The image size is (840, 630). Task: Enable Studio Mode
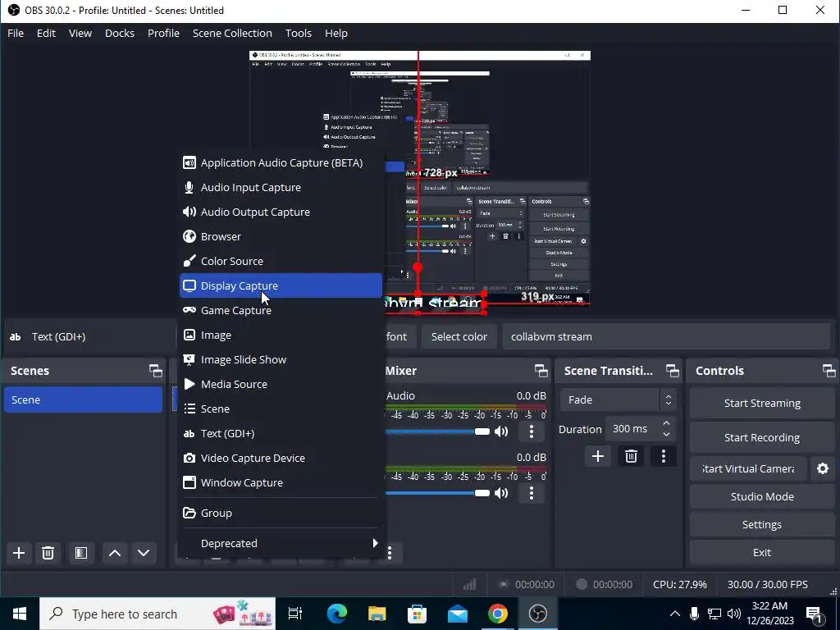pyautogui.click(x=762, y=496)
